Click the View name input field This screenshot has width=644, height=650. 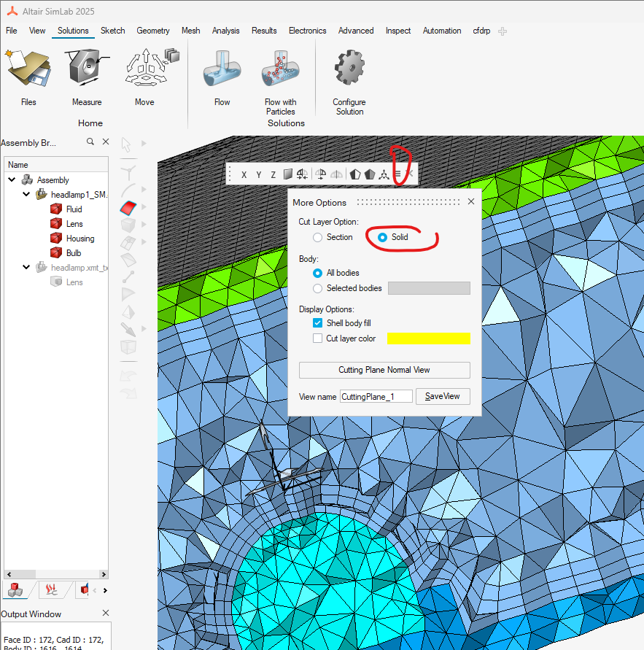pyautogui.click(x=376, y=396)
